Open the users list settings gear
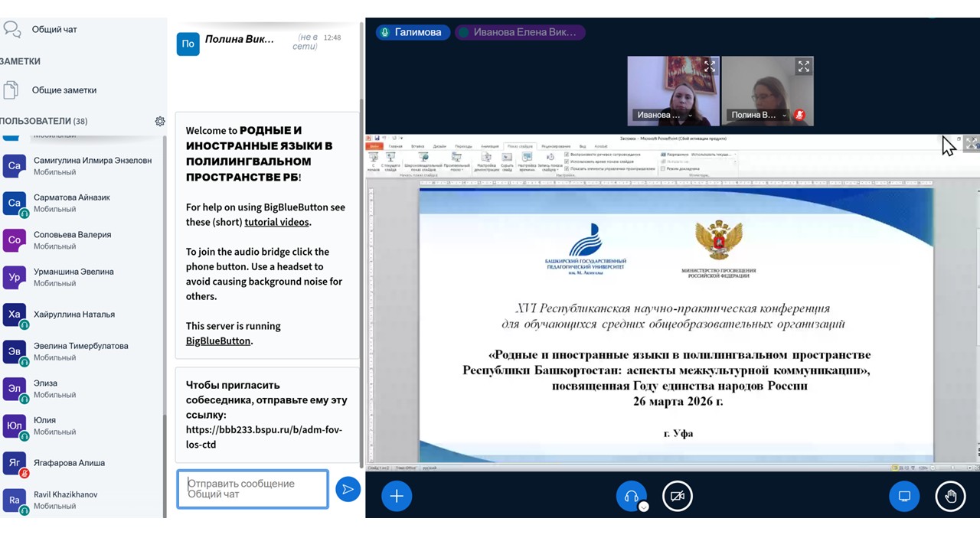Image resolution: width=980 pixels, height=551 pixels. [x=160, y=121]
